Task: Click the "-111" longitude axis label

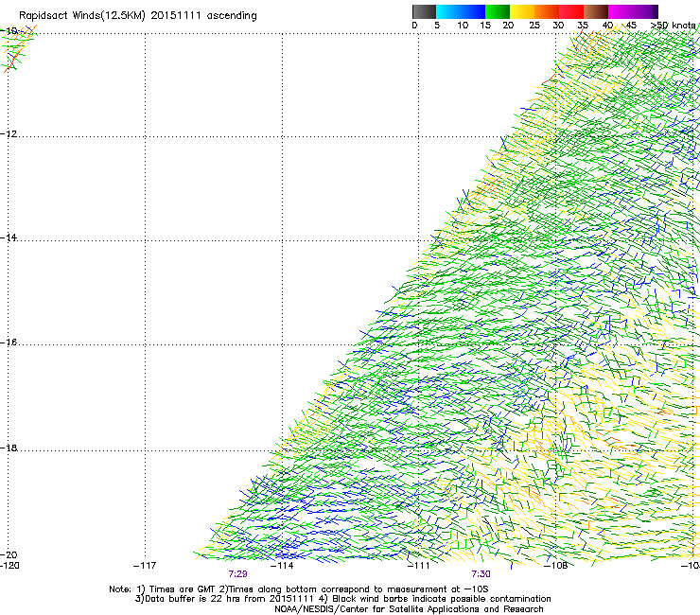Action: [x=419, y=566]
